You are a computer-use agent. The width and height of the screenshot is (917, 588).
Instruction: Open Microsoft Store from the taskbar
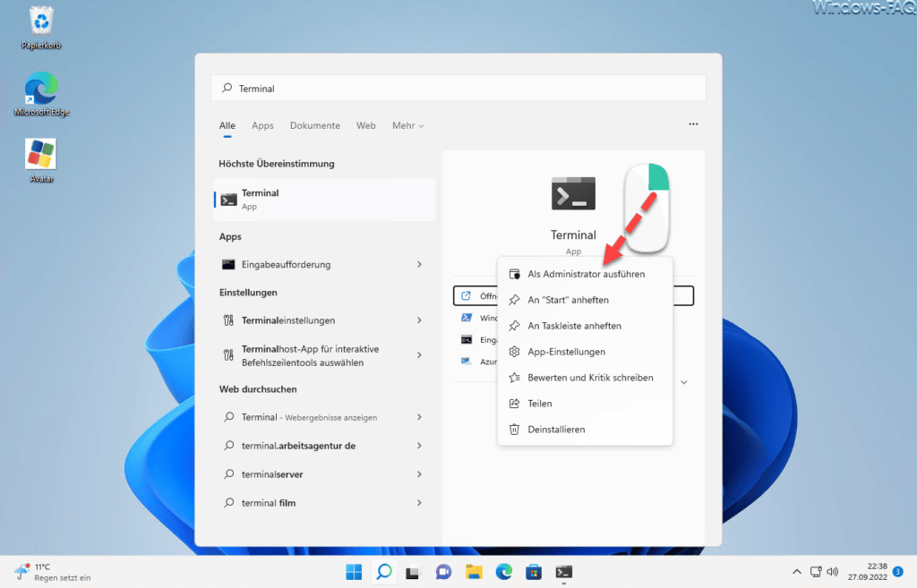pos(534,572)
